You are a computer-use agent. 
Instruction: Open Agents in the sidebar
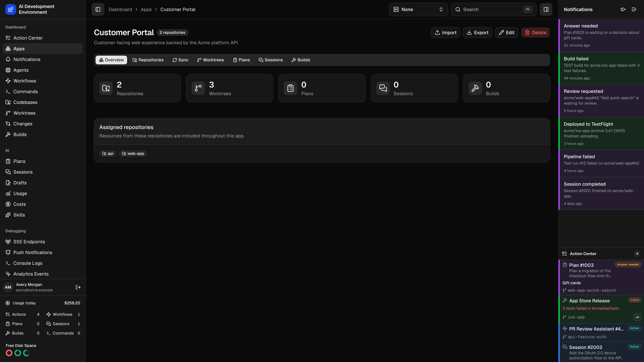(x=42, y=70)
